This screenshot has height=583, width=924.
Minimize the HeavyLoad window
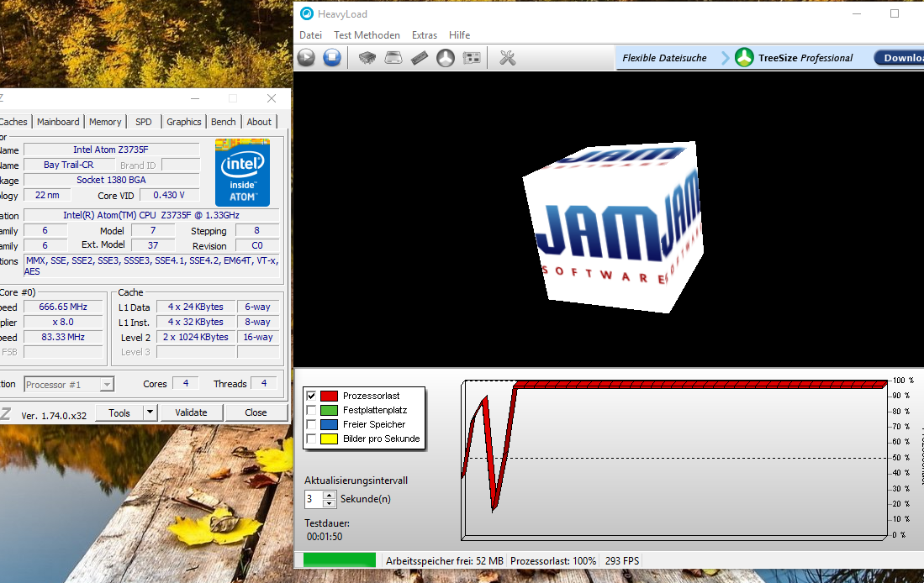tap(856, 13)
